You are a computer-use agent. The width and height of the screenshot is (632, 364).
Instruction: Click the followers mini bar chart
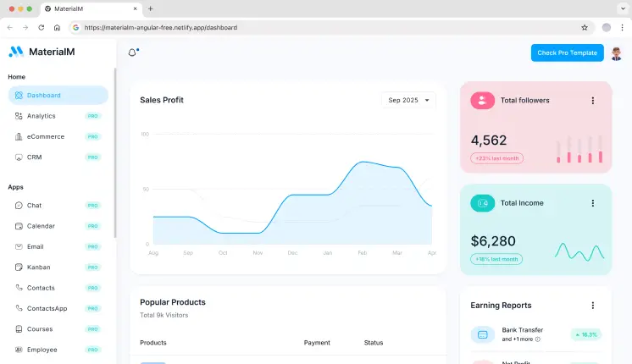pos(579,149)
